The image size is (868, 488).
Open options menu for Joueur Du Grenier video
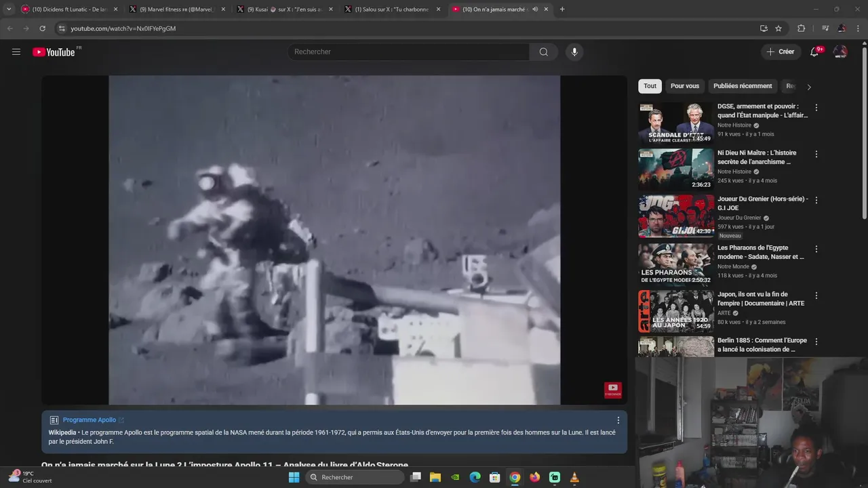click(816, 201)
